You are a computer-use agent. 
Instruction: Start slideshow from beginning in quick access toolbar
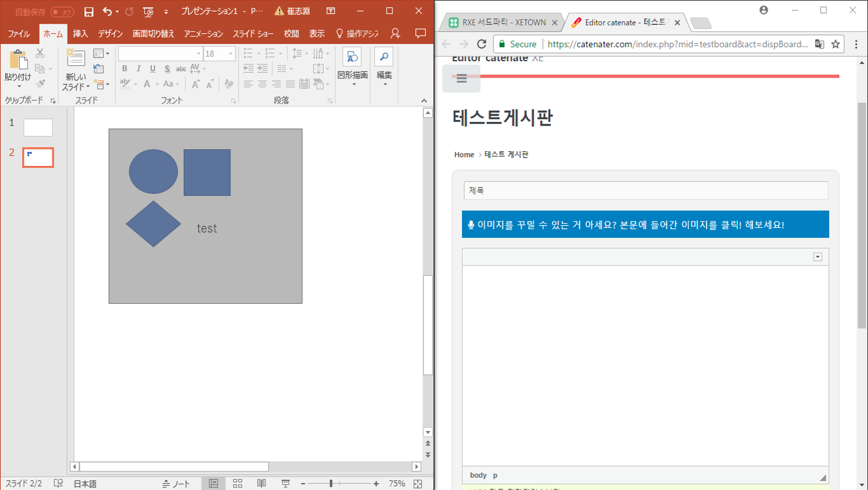tap(148, 11)
